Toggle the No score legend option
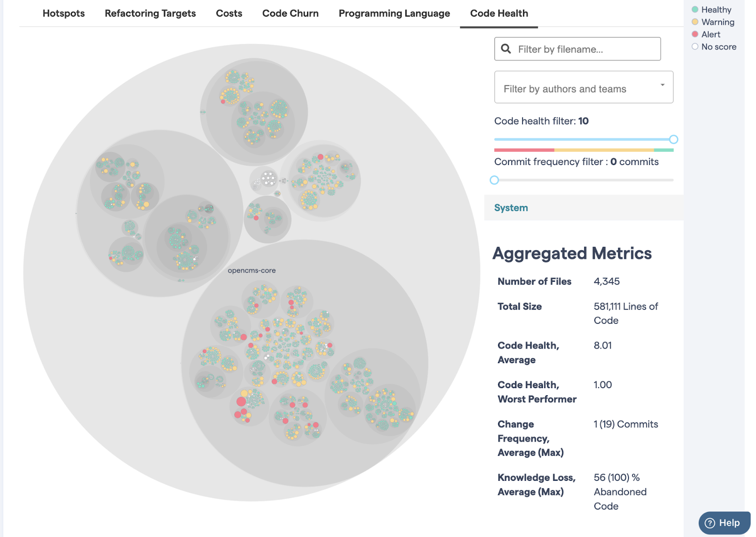The width and height of the screenshot is (756, 537). 695,46
